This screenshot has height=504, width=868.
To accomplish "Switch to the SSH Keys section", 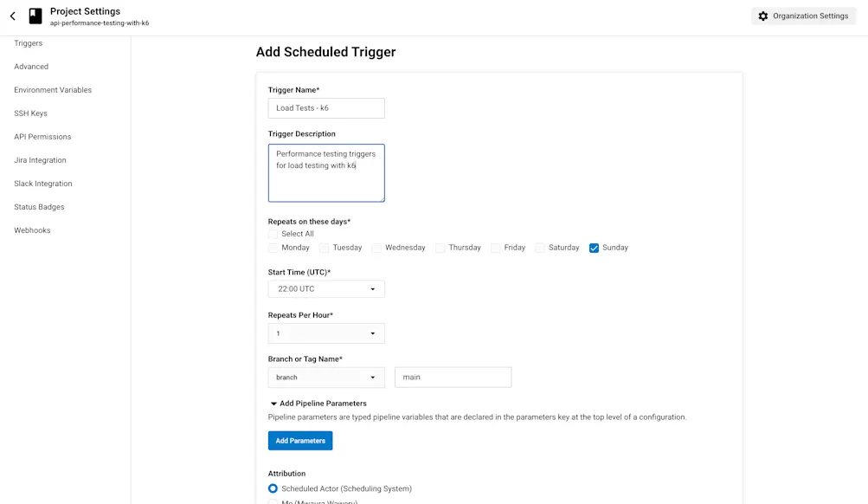I will pos(30,113).
